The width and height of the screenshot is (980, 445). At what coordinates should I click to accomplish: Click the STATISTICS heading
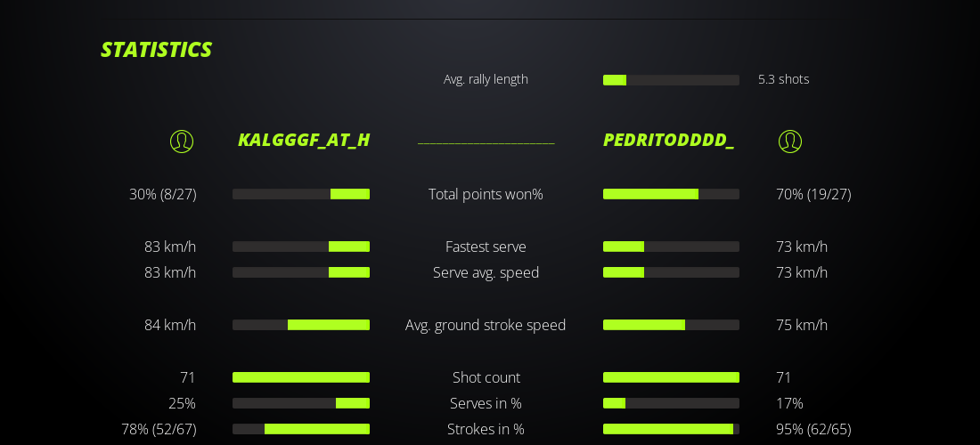(157, 50)
